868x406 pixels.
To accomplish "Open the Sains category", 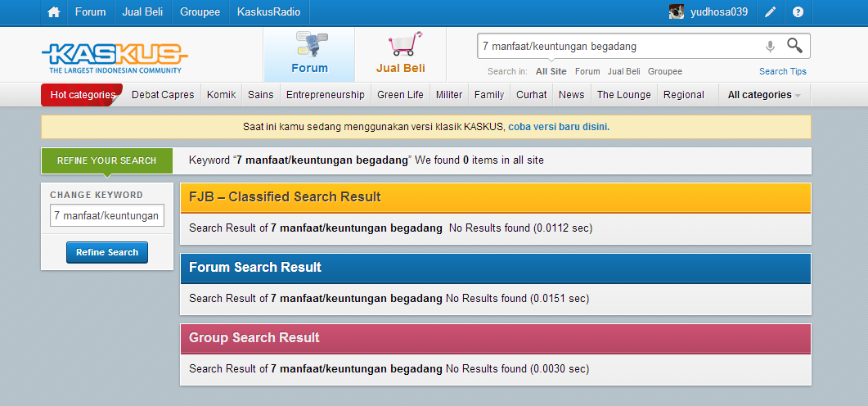I will 261,95.
